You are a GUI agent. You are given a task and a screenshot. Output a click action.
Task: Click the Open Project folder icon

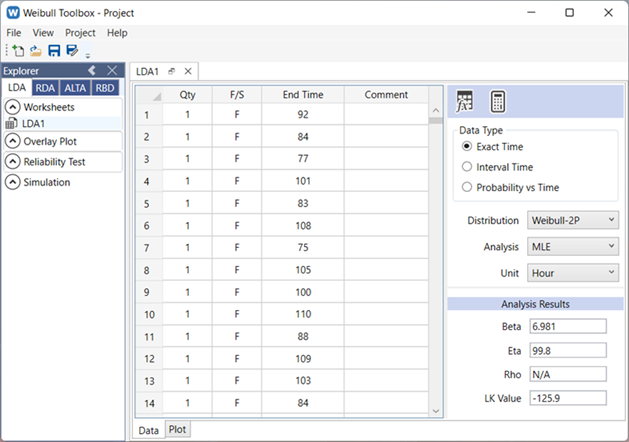(x=36, y=50)
